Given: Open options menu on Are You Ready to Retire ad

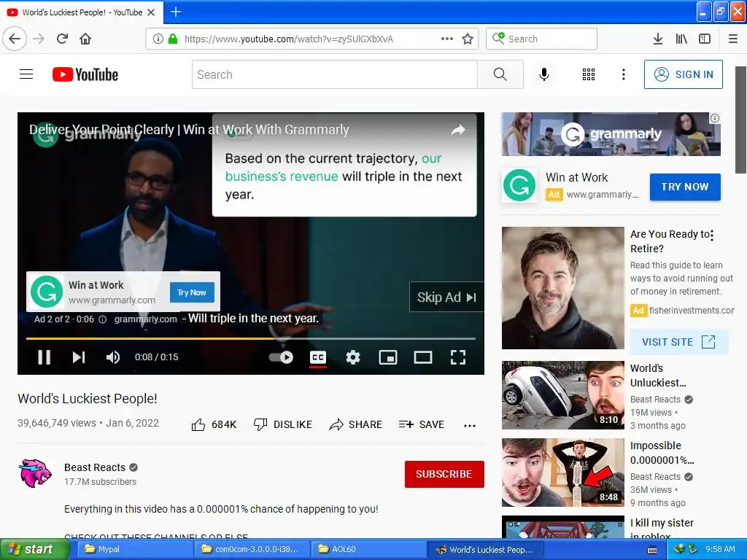Looking at the screenshot, I should (712, 236).
